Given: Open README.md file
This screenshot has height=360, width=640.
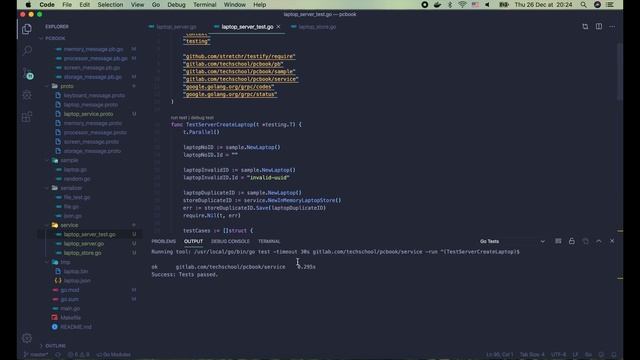Looking at the screenshot, I should pyautogui.click(x=76, y=327).
